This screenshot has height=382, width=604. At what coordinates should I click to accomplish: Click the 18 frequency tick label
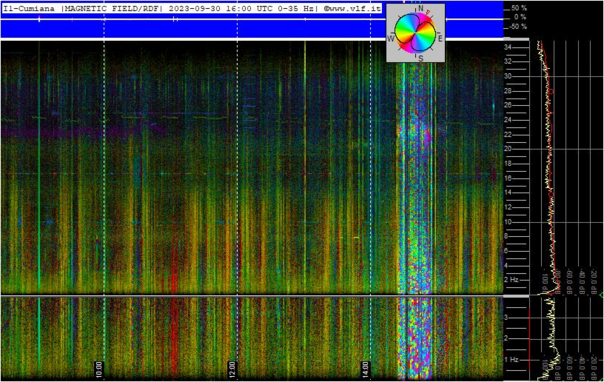(508, 164)
